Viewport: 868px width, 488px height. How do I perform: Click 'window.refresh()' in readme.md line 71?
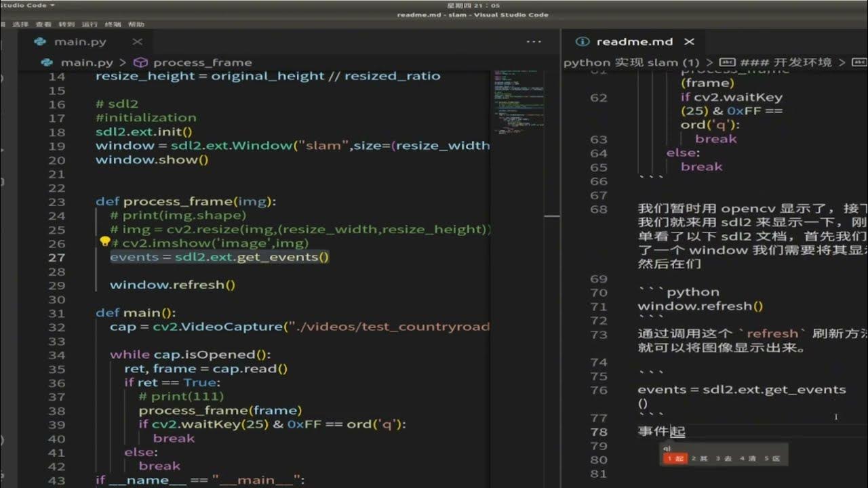701,306
